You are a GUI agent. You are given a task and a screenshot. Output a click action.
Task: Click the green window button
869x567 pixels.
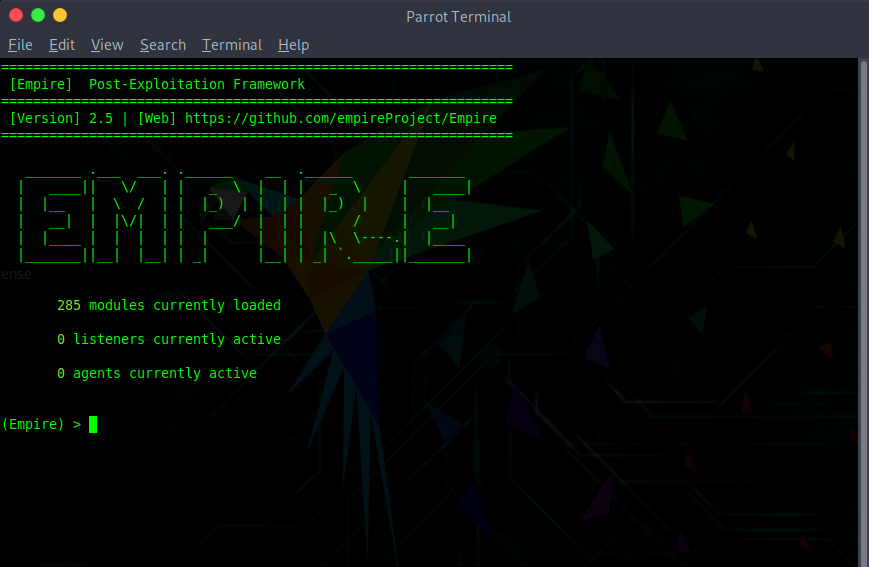click(38, 15)
